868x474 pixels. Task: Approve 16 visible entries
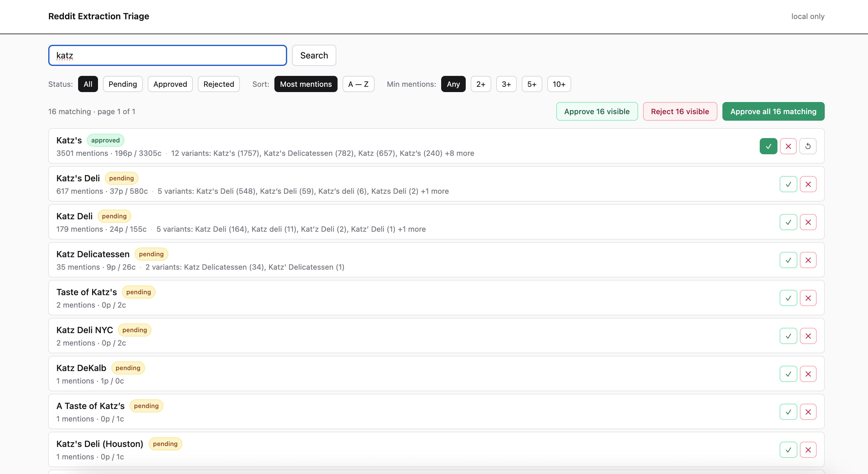[597, 111]
